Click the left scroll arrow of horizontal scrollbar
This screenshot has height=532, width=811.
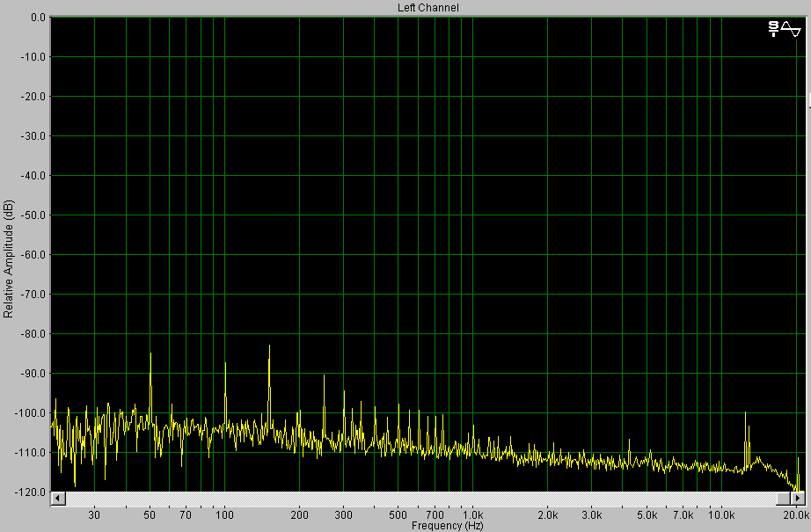[57, 499]
